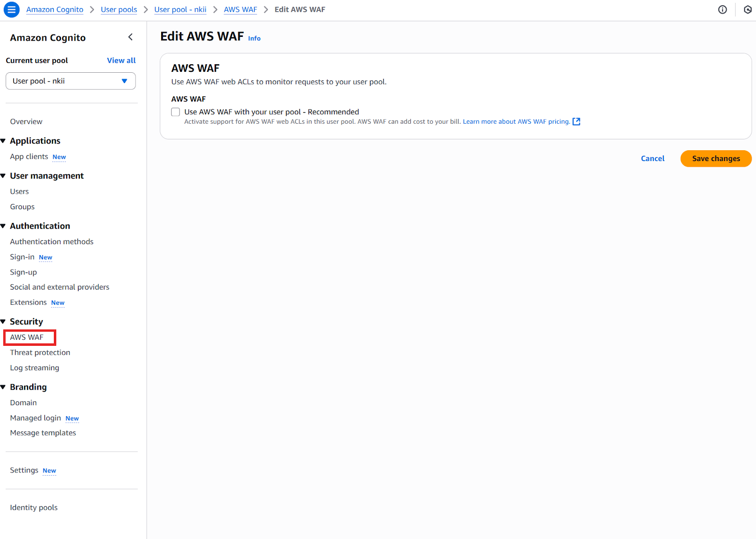Click the Info link beside Edit AWS WAF
Screen dimensions: 756x539
[x=254, y=38]
